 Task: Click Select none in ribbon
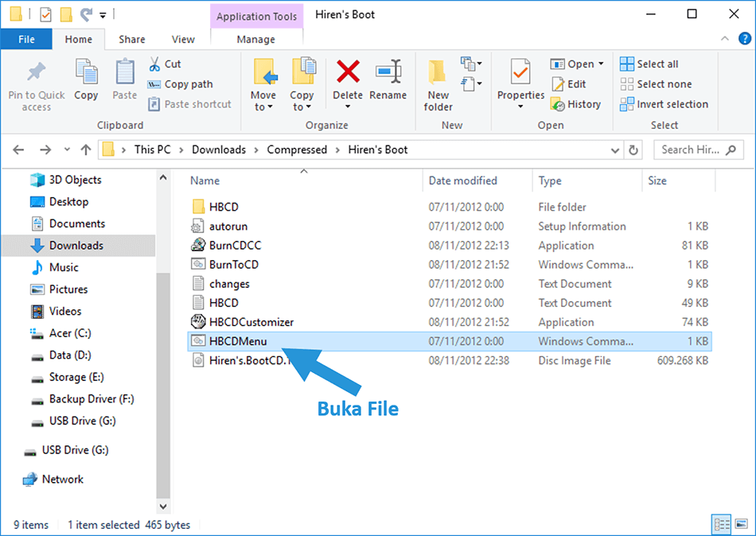tap(656, 84)
